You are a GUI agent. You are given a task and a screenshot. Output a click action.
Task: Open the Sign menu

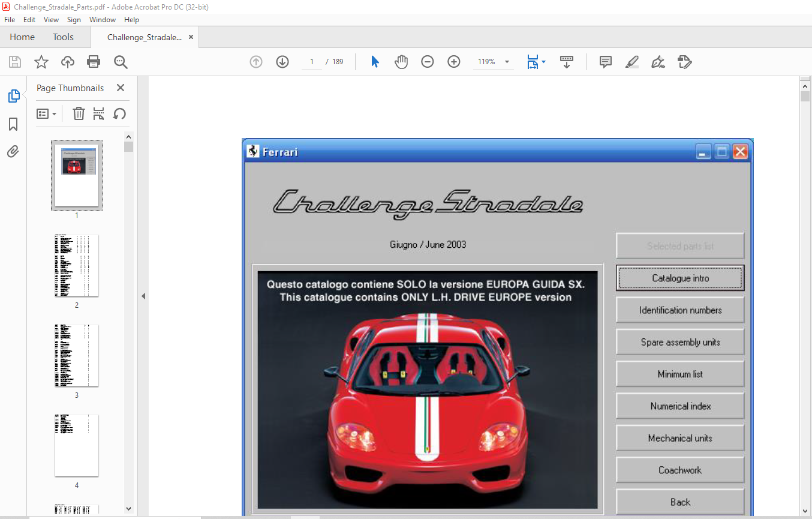coord(74,20)
